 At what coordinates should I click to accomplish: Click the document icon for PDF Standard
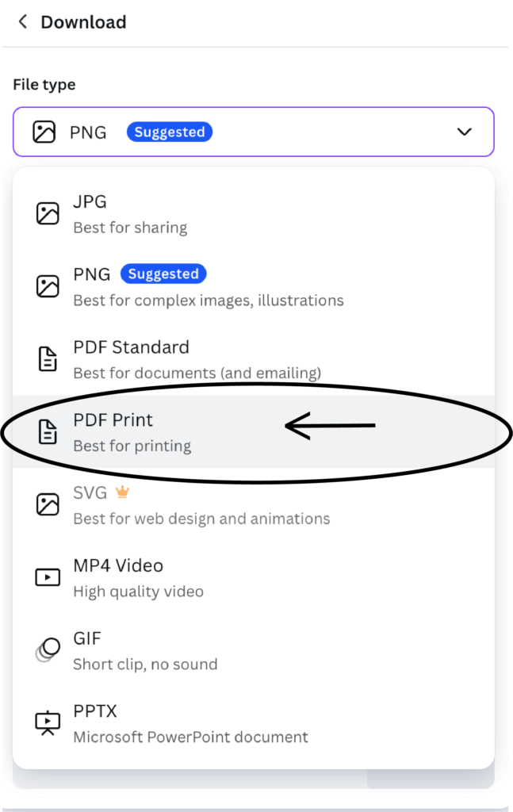[48, 359]
